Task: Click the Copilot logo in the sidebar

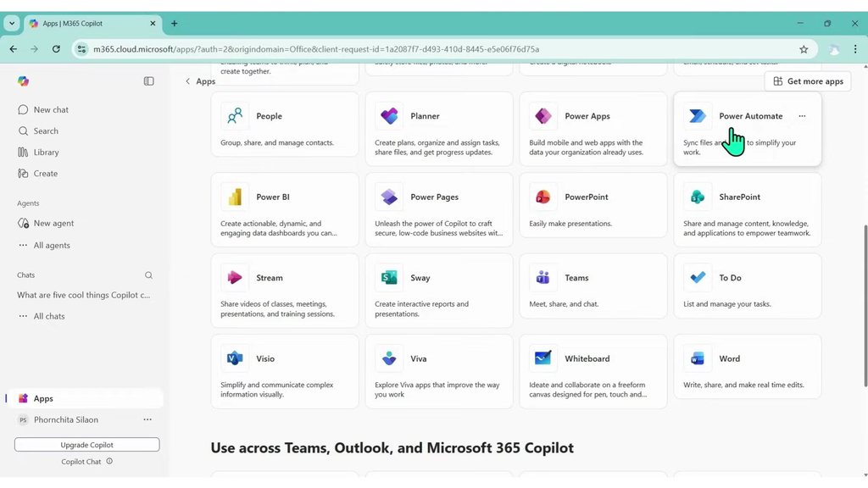Action: (x=23, y=81)
